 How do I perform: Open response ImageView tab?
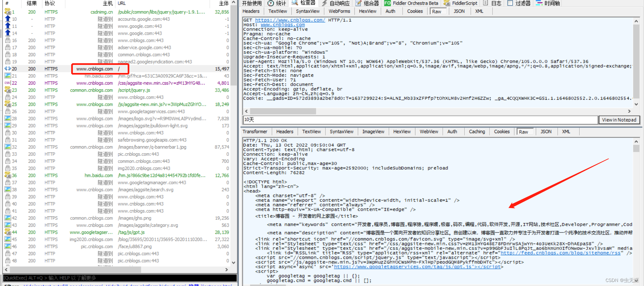373,132
